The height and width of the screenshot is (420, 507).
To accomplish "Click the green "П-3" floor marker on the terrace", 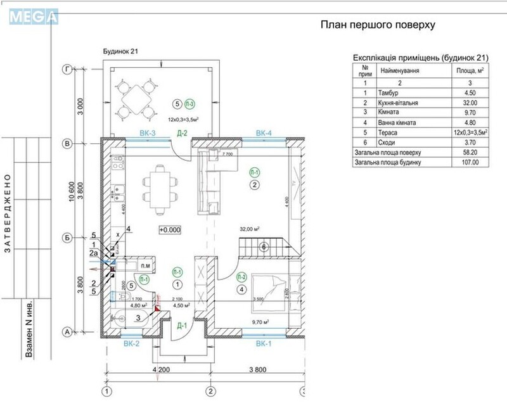I will click(x=189, y=104).
